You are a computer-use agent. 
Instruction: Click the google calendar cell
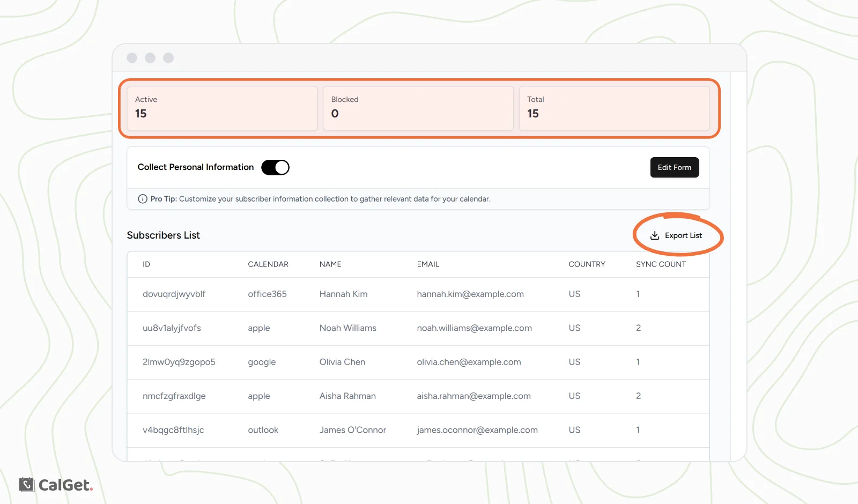click(262, 362)
